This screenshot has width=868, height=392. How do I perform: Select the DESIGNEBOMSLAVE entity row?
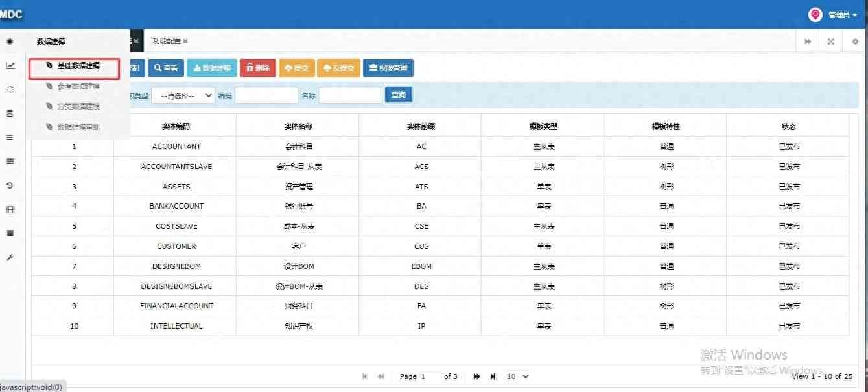pos(440,286)
